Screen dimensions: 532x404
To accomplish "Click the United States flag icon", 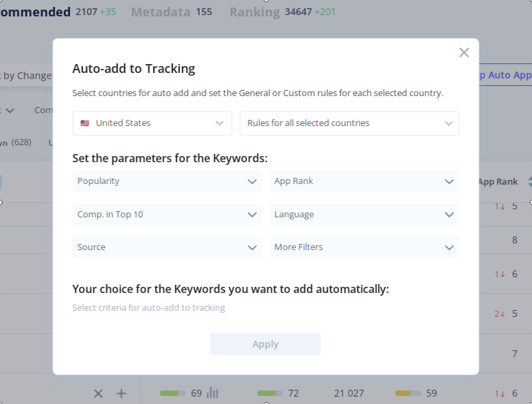I will (x=85, y=123).
